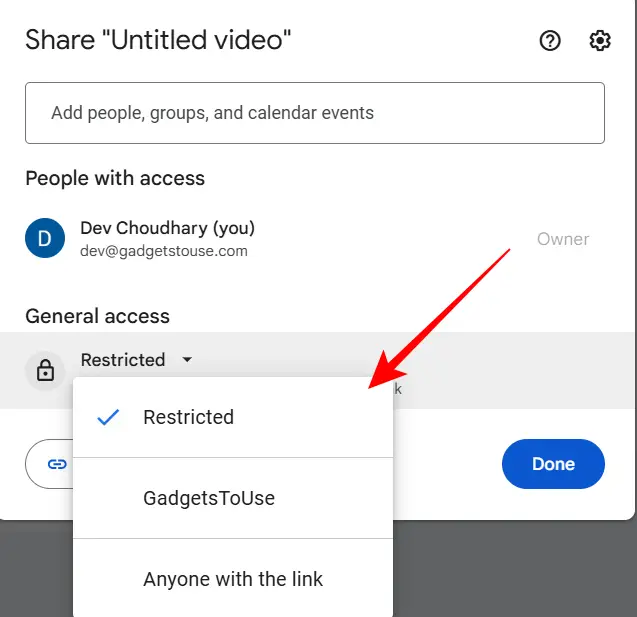Click the copy link chain icon
Screen dimensions: 637x617
tap(57, 464)
